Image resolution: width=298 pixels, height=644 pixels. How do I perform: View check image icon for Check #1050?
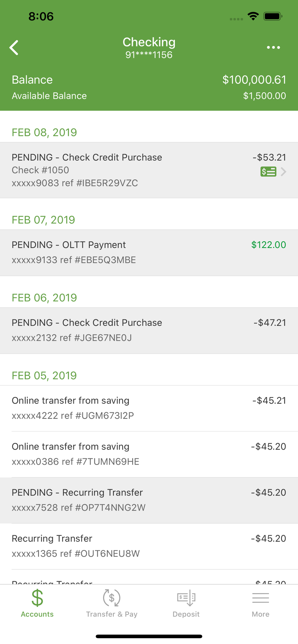[268, 172]
